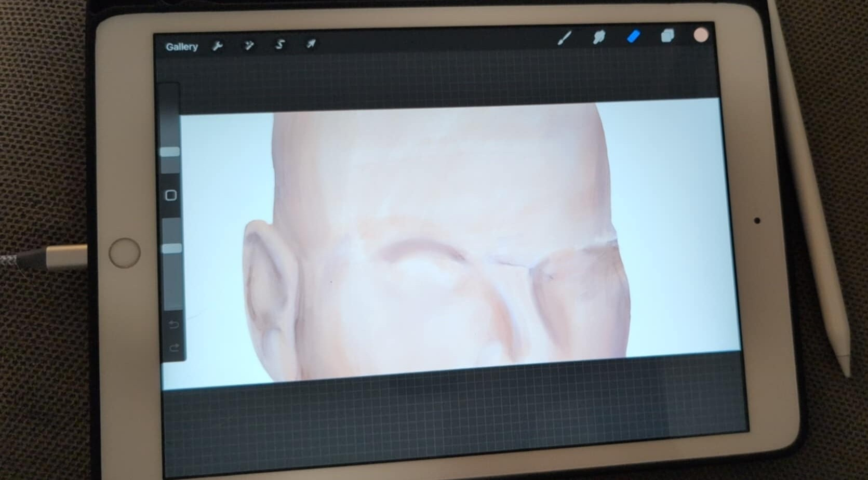868x480 pixels.
Task: Tap the Undo arrow in sidebar
Action: point(173,325)
